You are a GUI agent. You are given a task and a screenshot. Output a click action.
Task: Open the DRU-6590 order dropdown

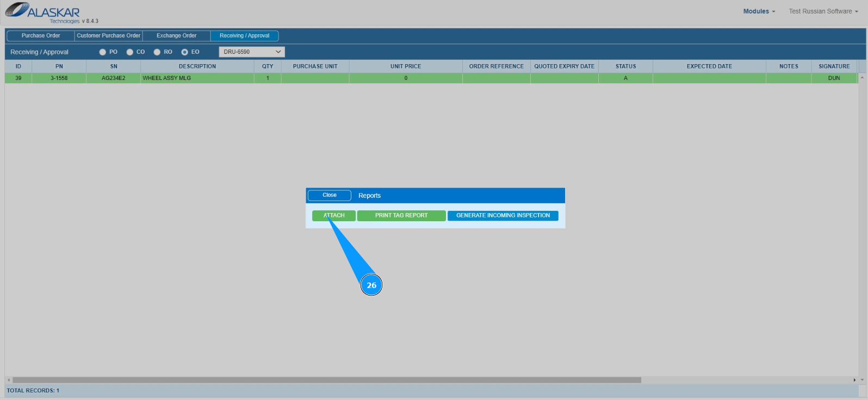tap(252, 52)
